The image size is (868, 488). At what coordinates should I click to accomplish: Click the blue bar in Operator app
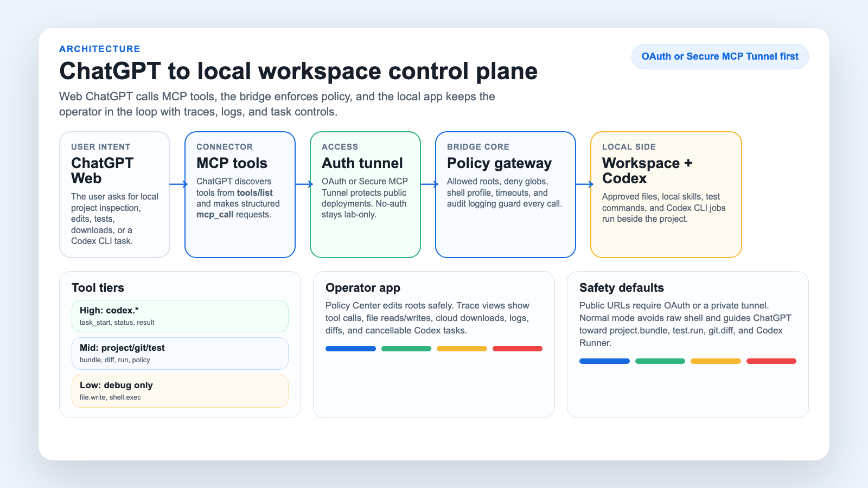(350, 349)
